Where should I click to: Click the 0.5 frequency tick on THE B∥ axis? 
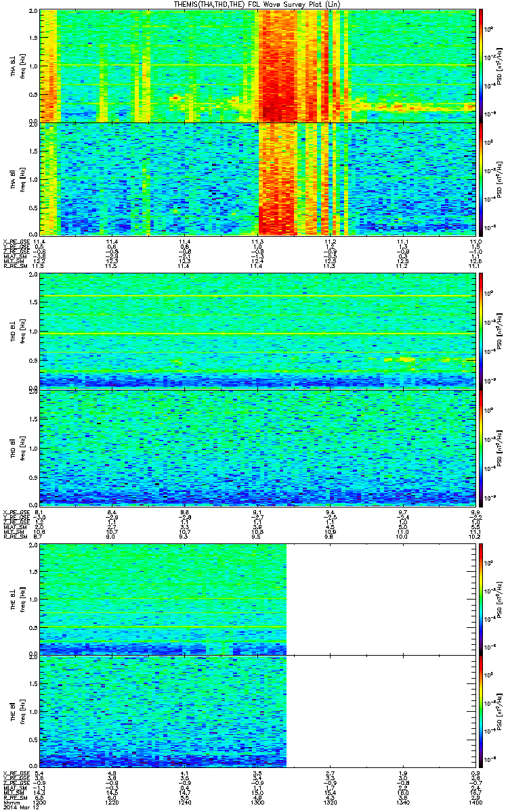click(x=33, y=741)
